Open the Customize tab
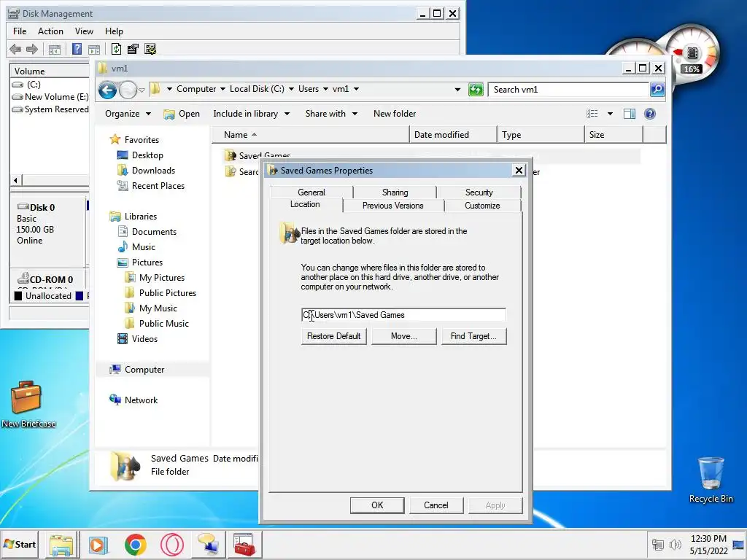The height and width of the screenshot is (560, 747). 482,206
